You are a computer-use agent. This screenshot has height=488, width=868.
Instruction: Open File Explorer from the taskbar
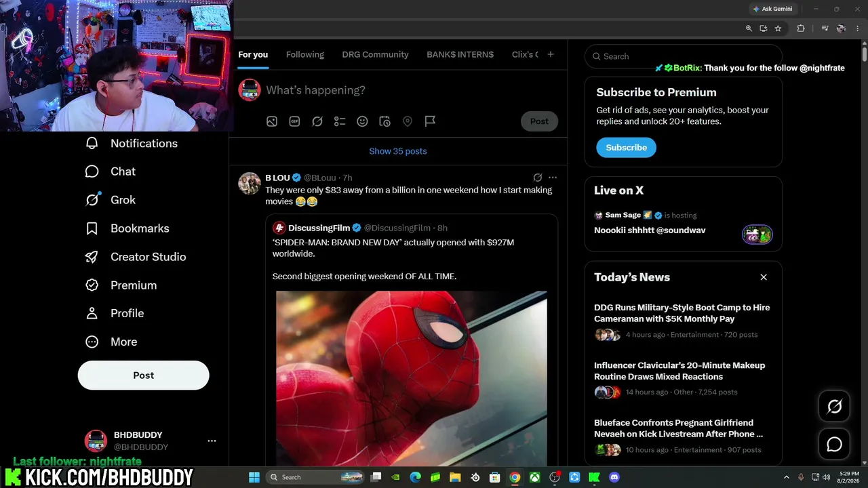(455, 477)
